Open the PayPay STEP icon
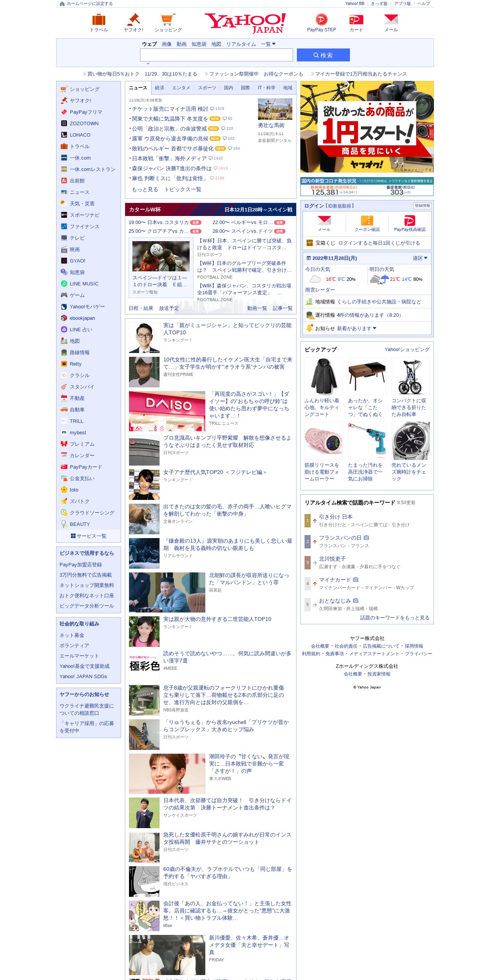490x980 pixels. pyautogui.click(x=322, y=19)
